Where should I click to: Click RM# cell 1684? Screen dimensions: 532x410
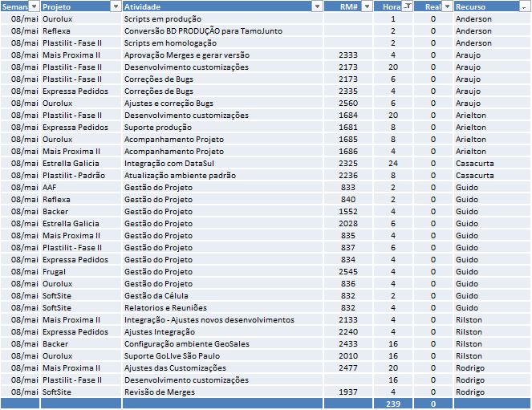click(x=348, y=115)
